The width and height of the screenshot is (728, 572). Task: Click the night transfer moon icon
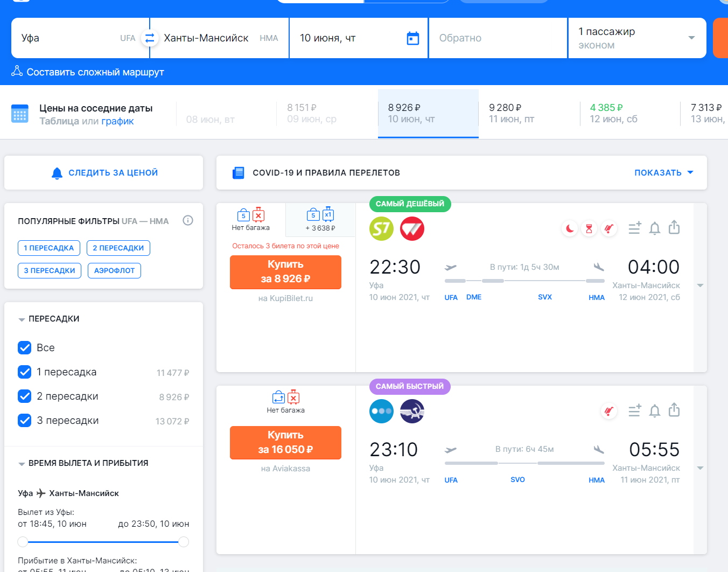(x=569, y=229)
